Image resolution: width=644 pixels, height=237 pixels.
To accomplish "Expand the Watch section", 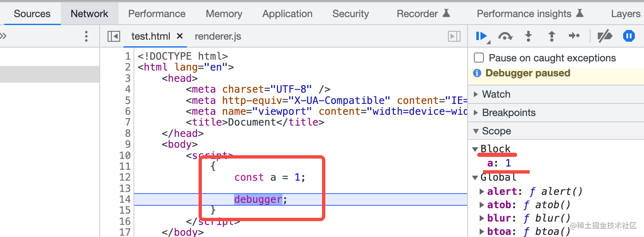I will tap(476, 94).
